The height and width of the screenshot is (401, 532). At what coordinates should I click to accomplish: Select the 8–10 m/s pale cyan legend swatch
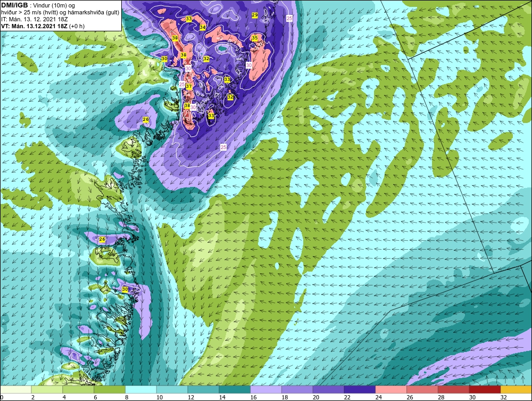pos(141,389)
